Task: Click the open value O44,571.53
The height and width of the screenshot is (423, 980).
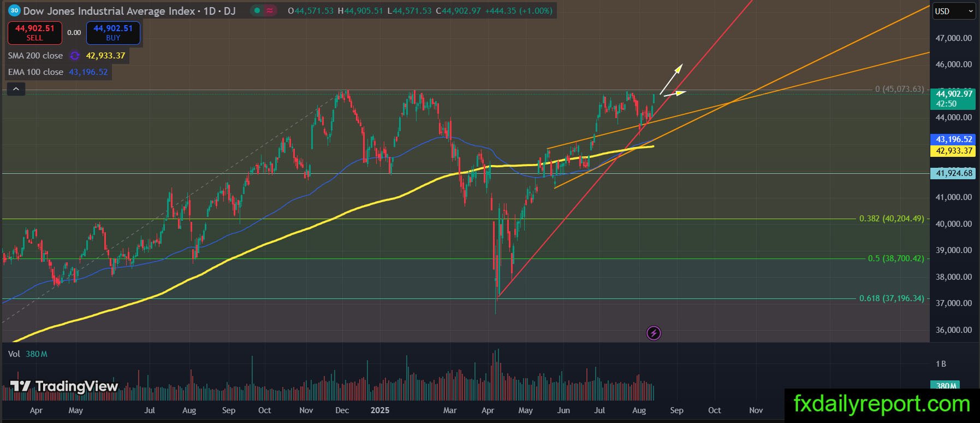Action: click(310, 11)
